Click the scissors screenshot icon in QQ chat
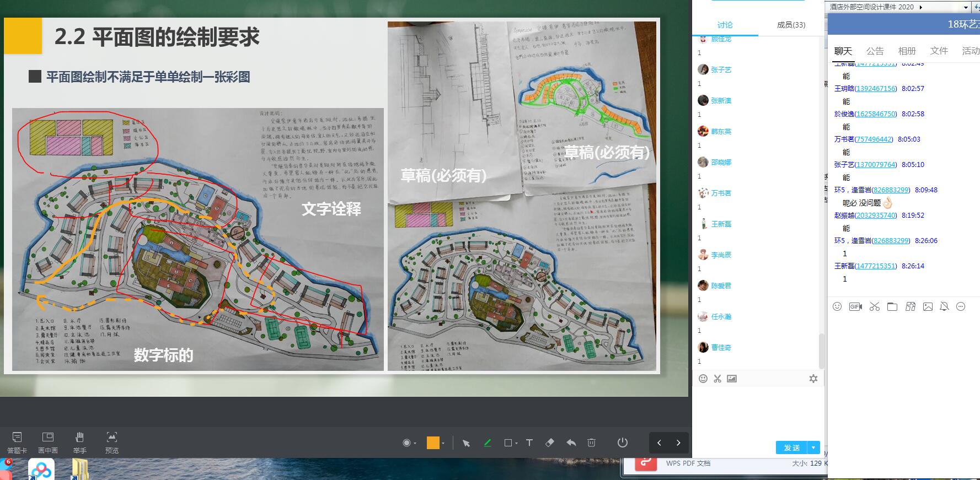This screenshot has width=980, height=480. 874,306
